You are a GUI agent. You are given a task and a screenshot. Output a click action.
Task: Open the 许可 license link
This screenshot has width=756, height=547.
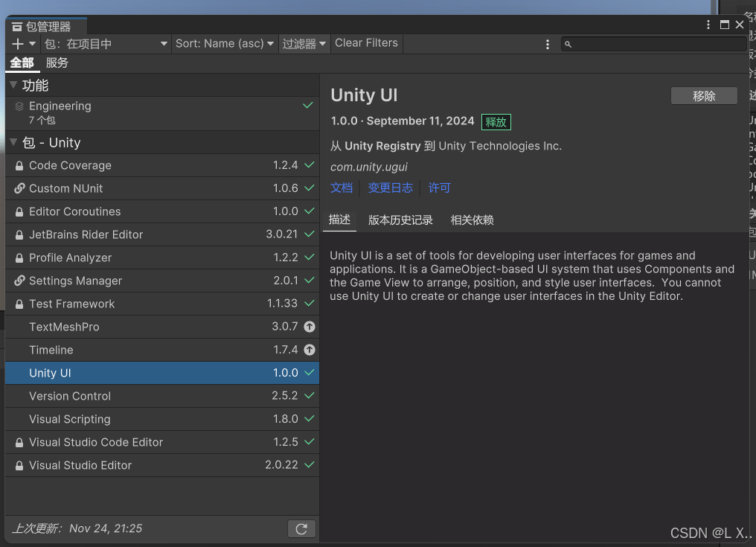(439, 188)
